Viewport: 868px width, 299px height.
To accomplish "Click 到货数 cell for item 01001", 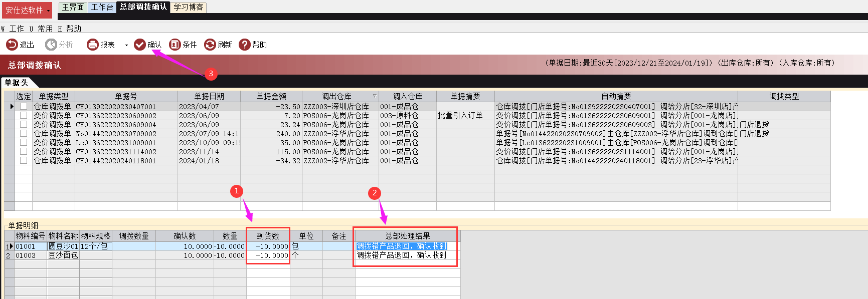I will [x=268, y=246].
